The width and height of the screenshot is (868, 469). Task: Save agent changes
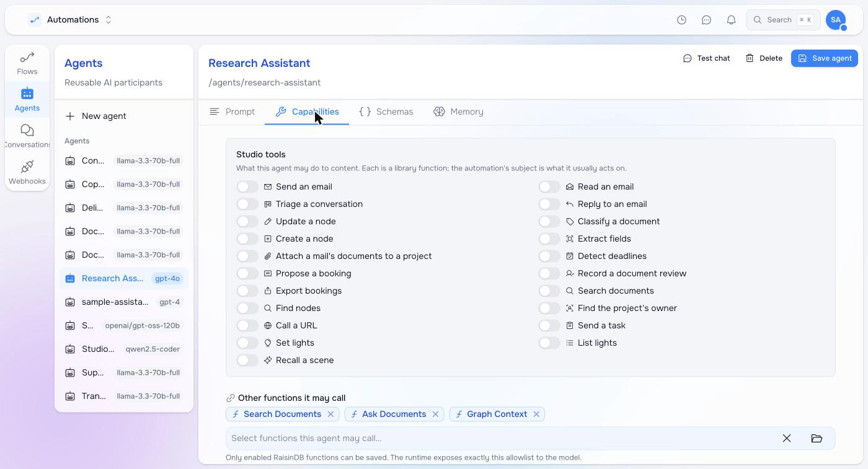(825, 58)
